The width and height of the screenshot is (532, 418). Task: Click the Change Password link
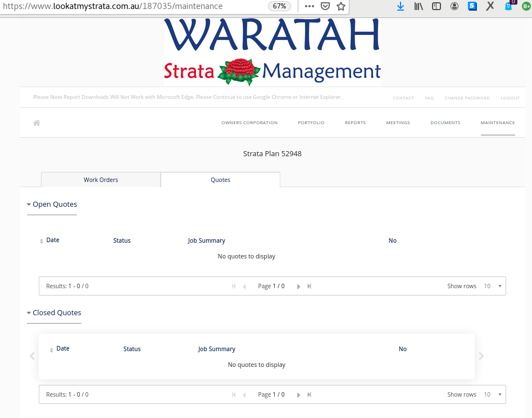(x=467, y=98)
